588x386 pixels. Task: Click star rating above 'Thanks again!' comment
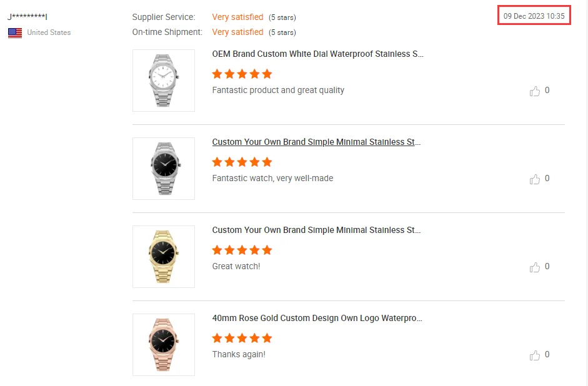click(x=242, y=338)
